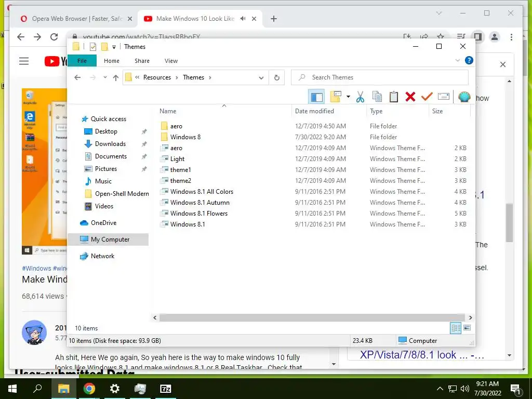Reload the YouTube page in the browser
The width and height of the screenshot is (532, 399).
click(54, 37)
